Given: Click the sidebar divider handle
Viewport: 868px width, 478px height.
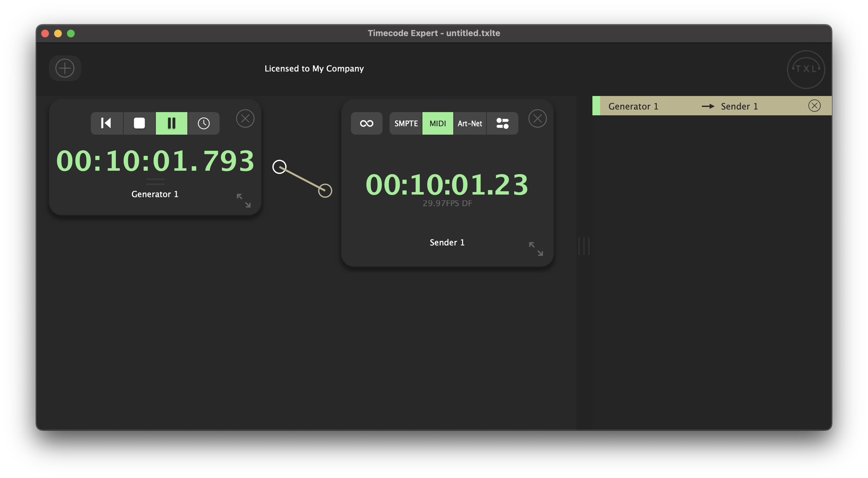Looking at the screenshot, I should pos(584,246).
